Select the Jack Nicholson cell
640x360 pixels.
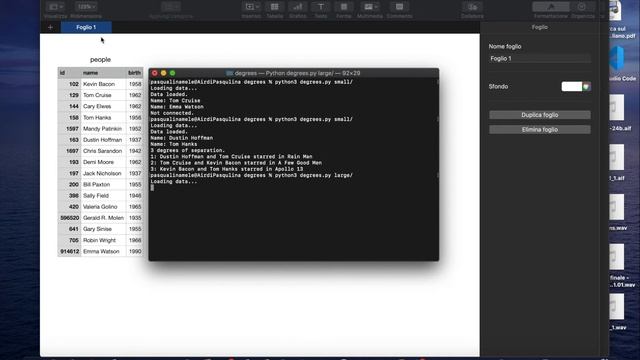click(x=103, y=173)
